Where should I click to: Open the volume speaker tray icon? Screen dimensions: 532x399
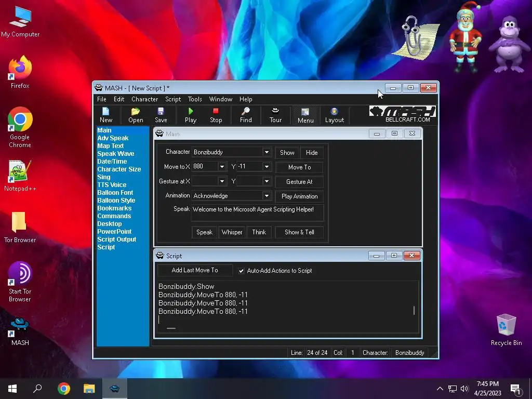coord(464,389)
